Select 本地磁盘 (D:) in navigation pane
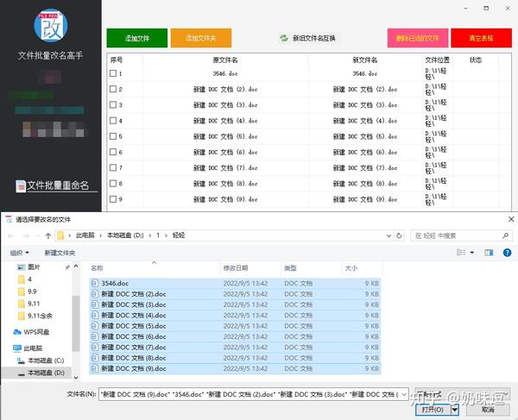518x420 pixels. click(41, 373)
